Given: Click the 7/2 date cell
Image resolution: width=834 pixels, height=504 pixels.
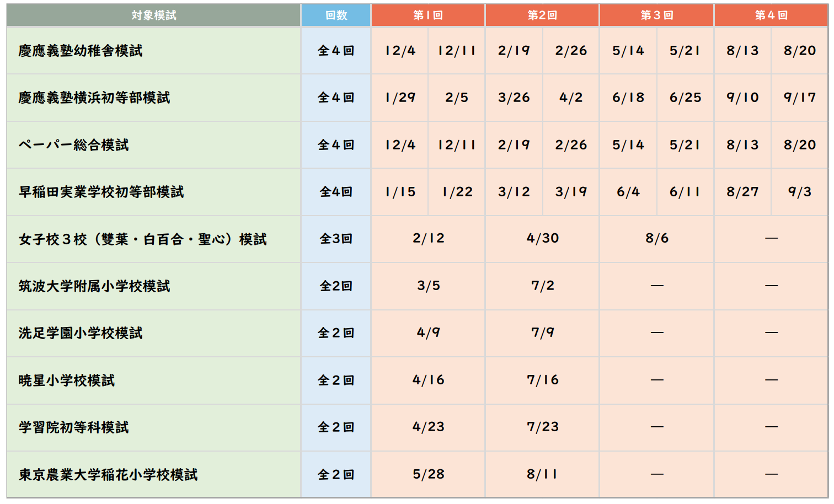Looking at the screenshot, I should click(543, 286).
